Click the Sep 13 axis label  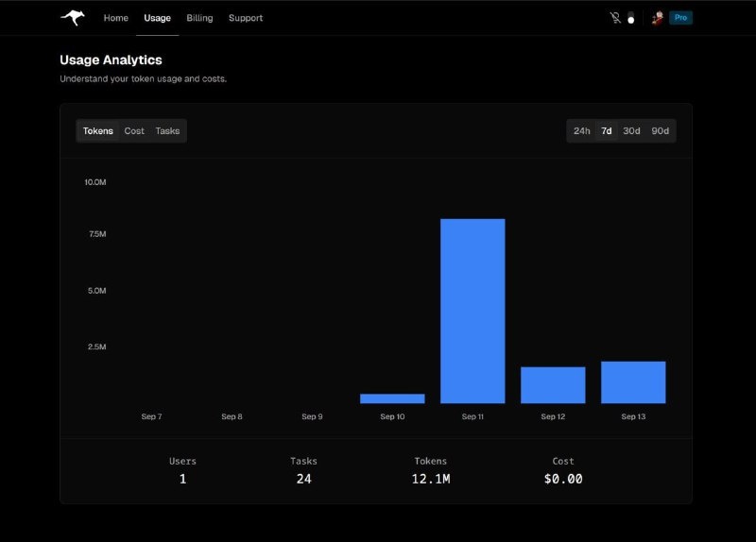tap(633, 416)
